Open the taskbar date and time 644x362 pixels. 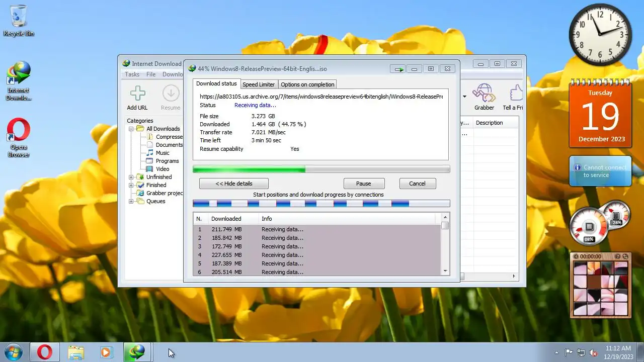point(618,352)
